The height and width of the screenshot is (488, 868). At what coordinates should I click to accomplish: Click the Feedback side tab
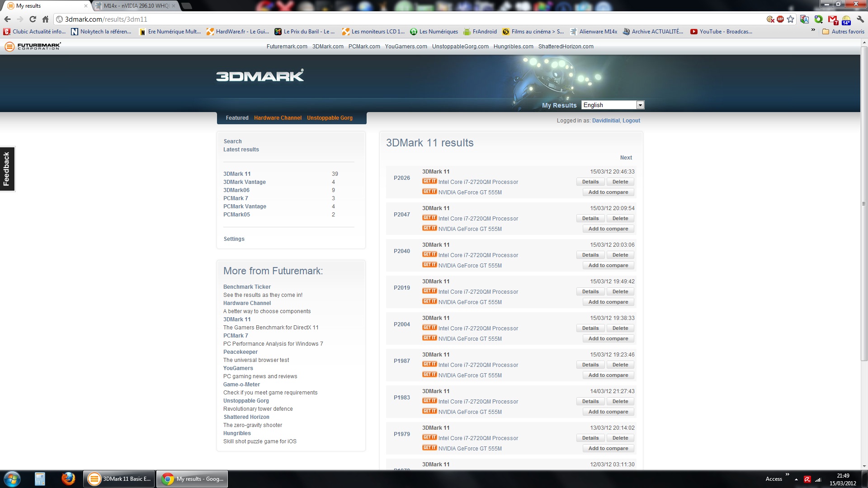click(x=7, y=169)
